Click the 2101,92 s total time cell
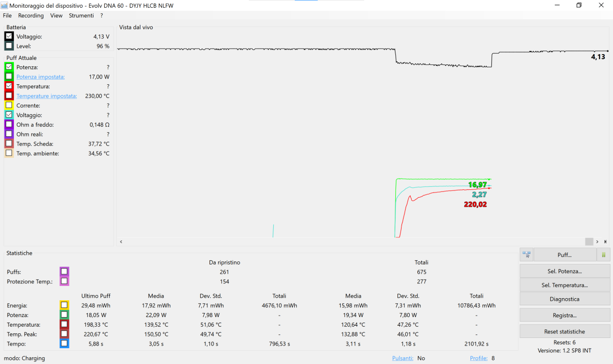This screenshot has height=364, width=613. [476, 344]
